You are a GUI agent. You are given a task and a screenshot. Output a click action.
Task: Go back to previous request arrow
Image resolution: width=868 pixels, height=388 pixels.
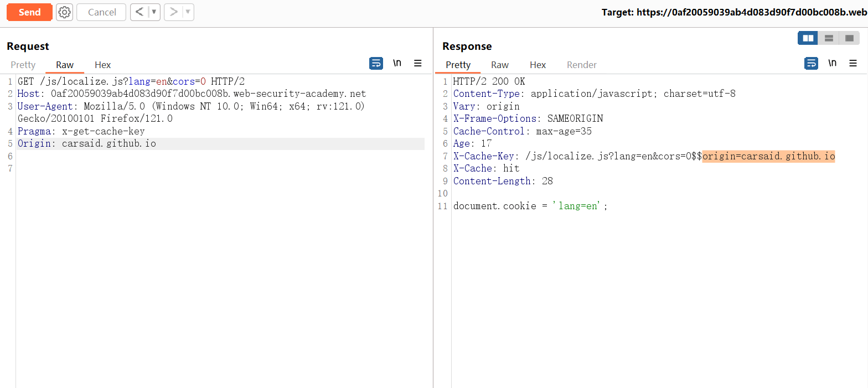[x=139, y=12]
